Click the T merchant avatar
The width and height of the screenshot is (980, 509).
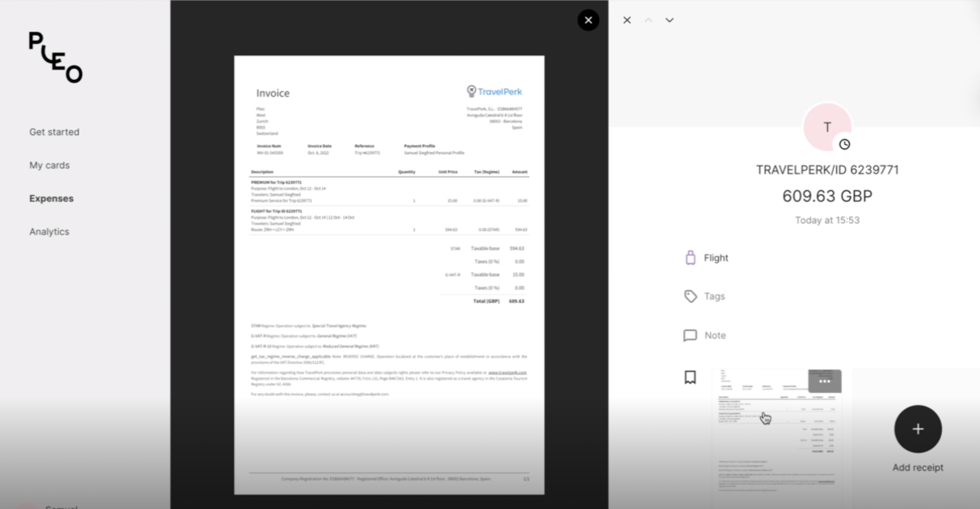827,127
